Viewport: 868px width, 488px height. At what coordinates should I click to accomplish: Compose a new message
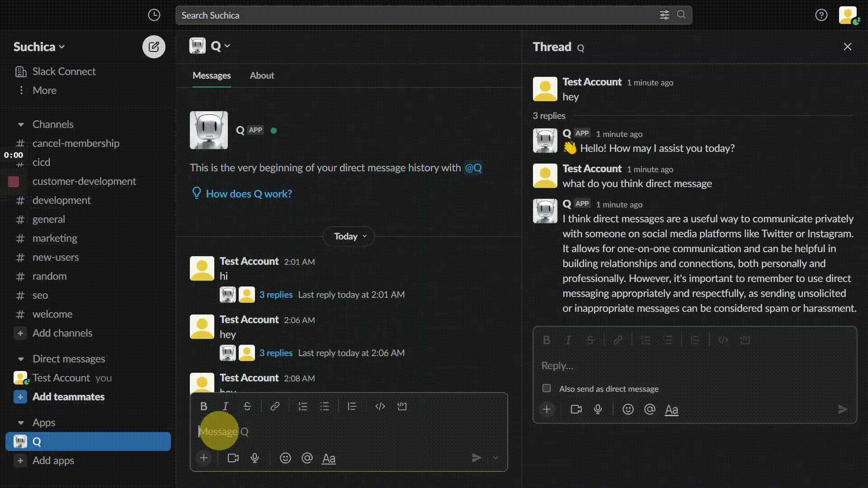154,47
